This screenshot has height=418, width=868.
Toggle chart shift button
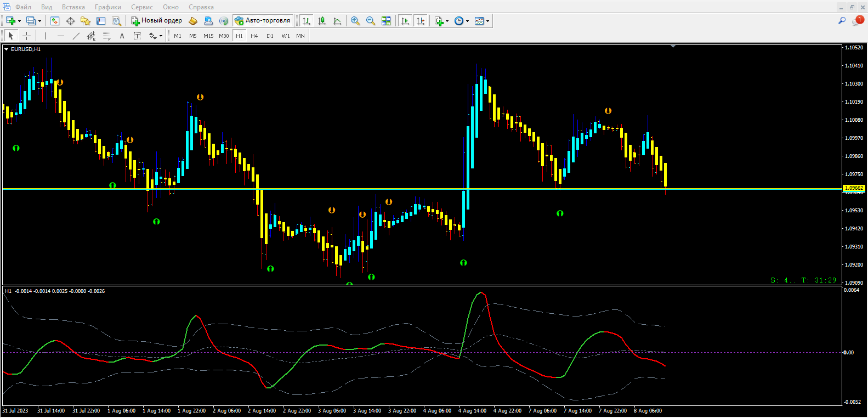(421, 21)
